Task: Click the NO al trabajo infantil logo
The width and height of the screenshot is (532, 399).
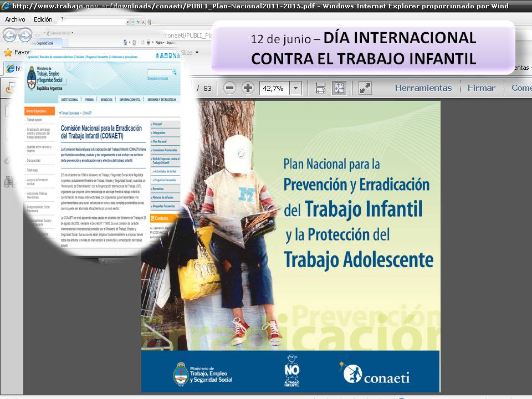Action: pyautogui.click(x=292, y=371)
